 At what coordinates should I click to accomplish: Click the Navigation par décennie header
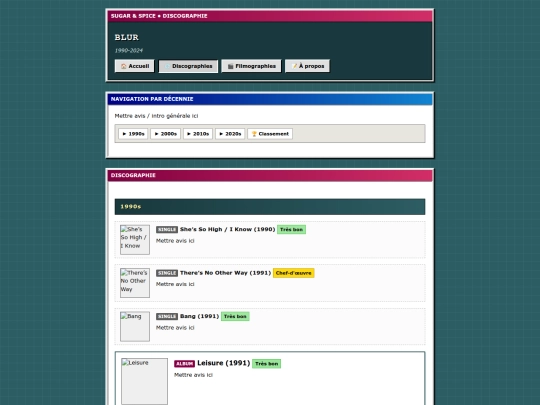pos(270,99)
